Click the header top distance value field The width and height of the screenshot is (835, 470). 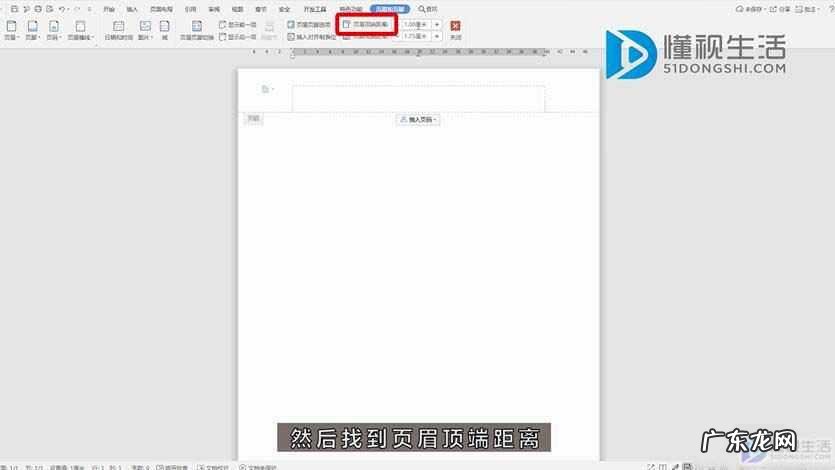417,24
